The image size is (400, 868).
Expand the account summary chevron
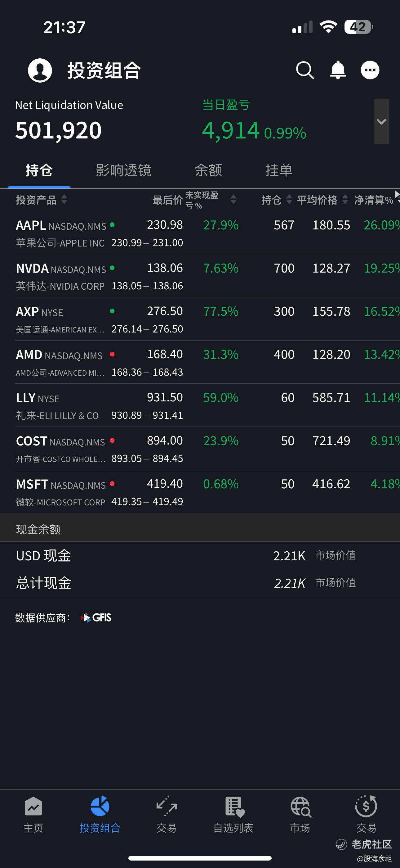point(381,121)
